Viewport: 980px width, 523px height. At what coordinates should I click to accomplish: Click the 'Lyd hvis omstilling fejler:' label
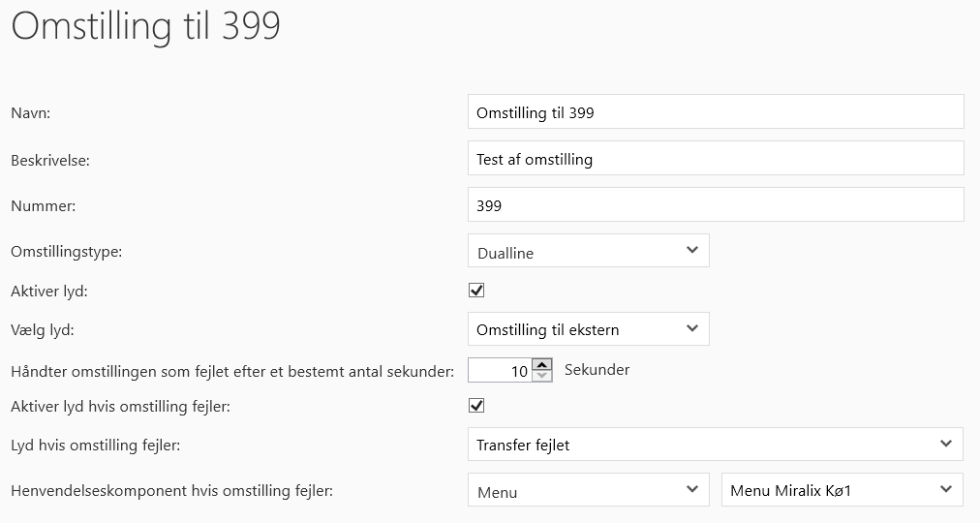(x=96, y=446)
